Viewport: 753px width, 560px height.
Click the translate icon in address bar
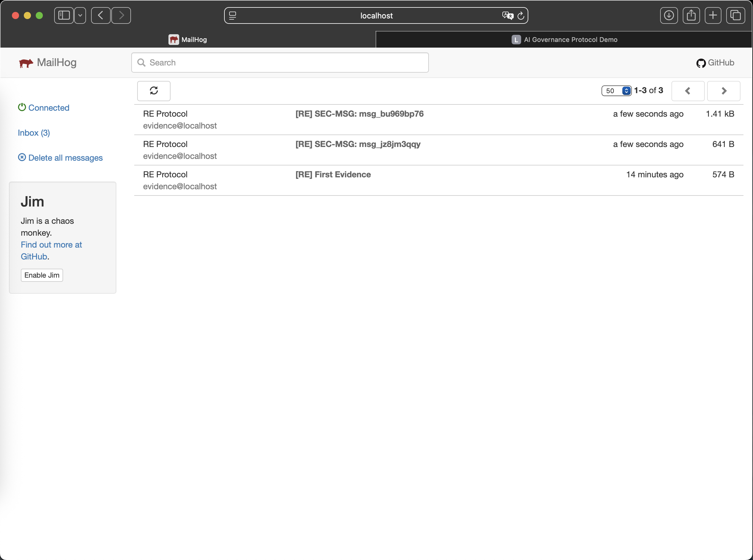(507, 15)
